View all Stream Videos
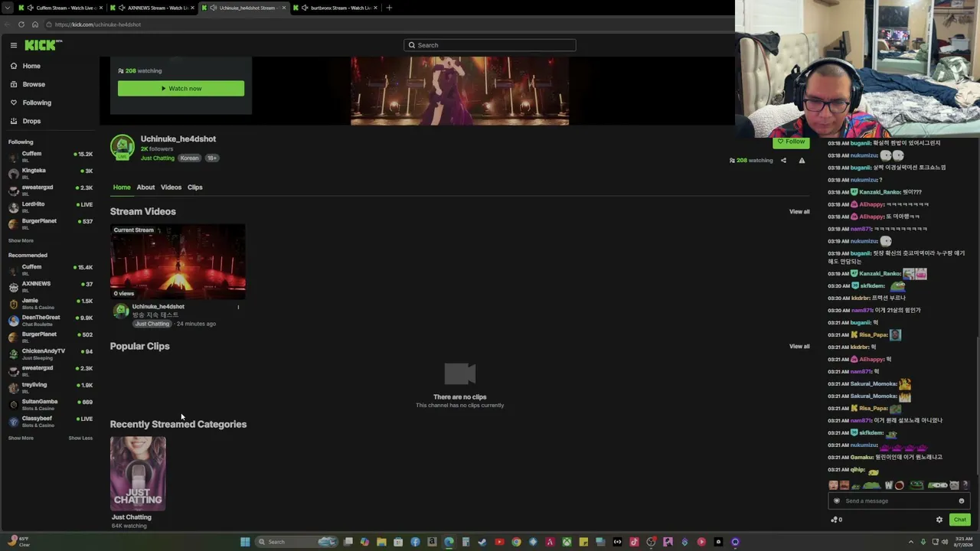980x551 pixels. click(799, 211)
